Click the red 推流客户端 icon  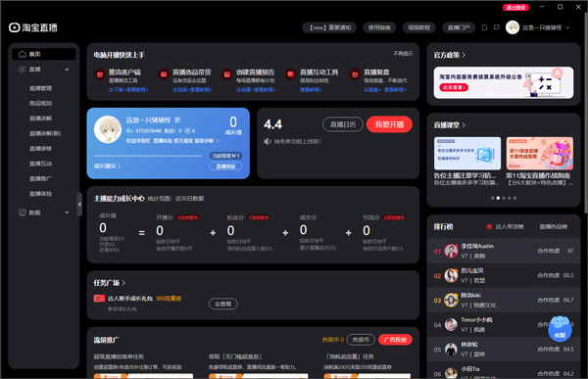pos(100,74)
